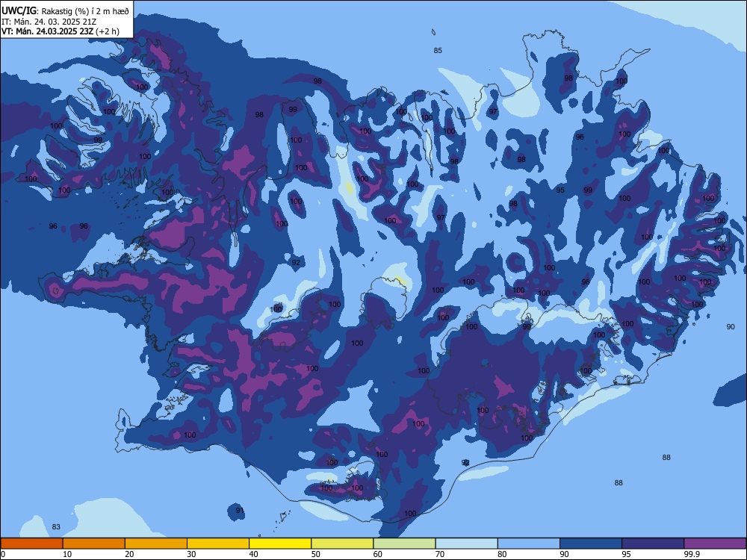
Task: Click the "IT: Mán. 24. 03. 2025 21Z" line
Action: pos(49,22)
